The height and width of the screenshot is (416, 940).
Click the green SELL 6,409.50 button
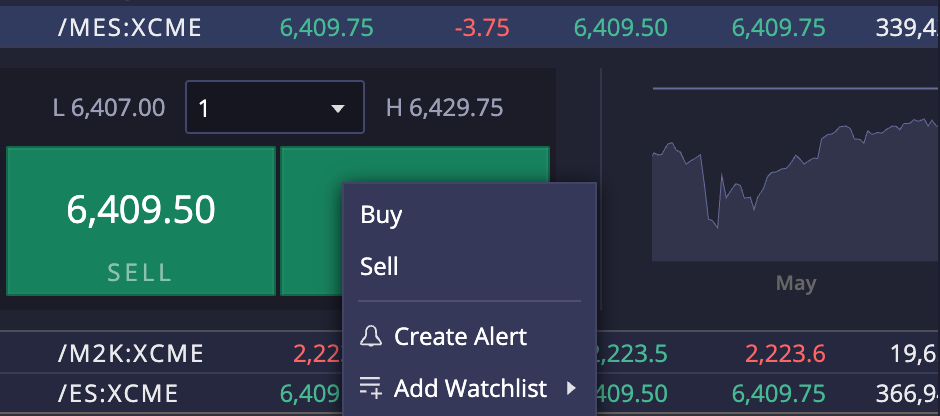pos(141,221)
